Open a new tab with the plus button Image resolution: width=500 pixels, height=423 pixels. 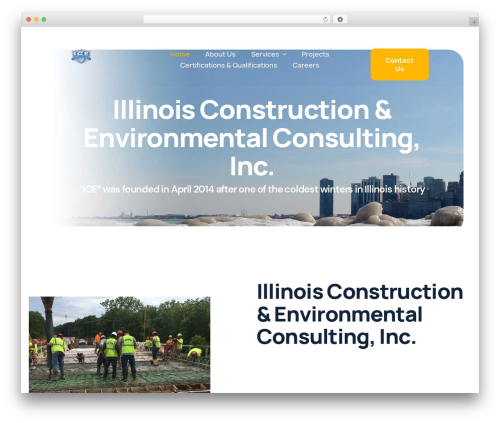tap(474, 22)
